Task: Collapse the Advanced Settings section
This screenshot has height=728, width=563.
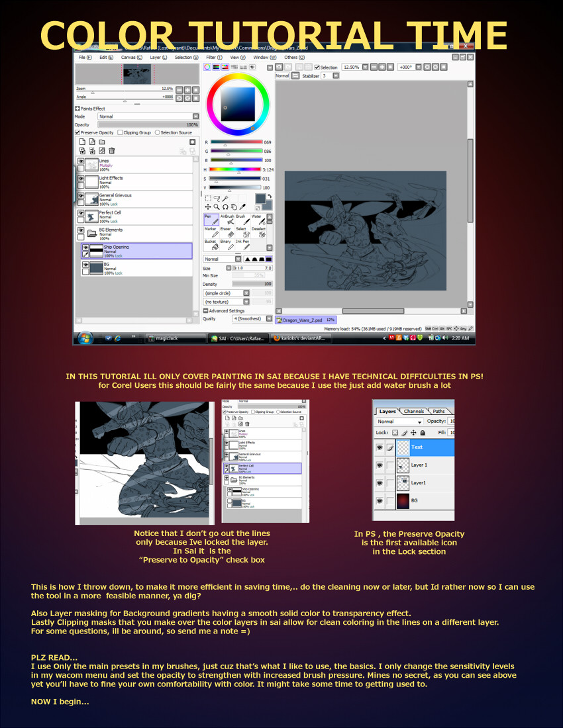Action: pyautogui.click(x=206, y=311)
